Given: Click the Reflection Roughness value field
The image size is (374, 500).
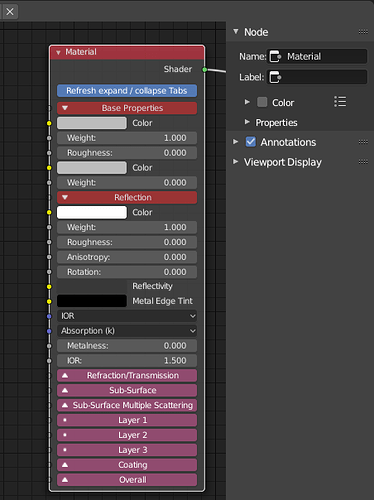Looking at the screenshot, I should pyautogui.click(x=127, y=242).
